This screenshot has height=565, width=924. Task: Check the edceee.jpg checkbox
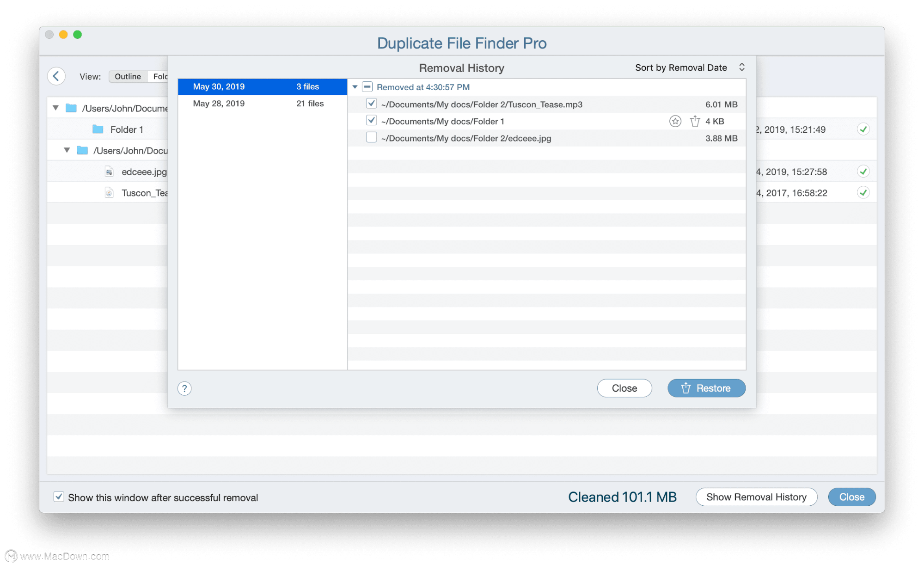point(371,137)
